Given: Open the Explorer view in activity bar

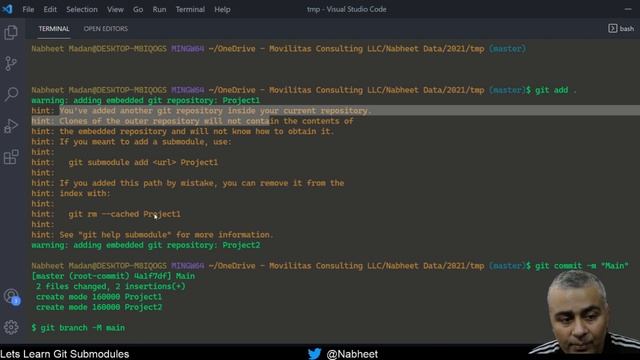Looking at the screenshot, I should click(x=11, y=33).
